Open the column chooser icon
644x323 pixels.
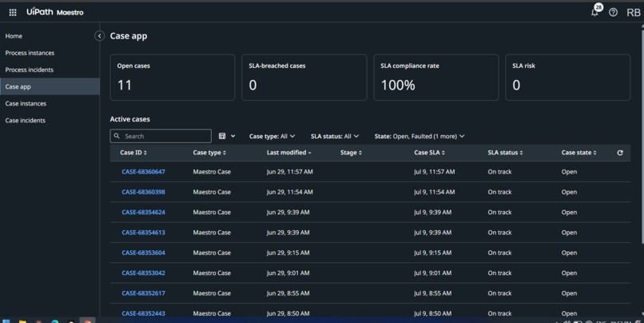coord(222,136)
